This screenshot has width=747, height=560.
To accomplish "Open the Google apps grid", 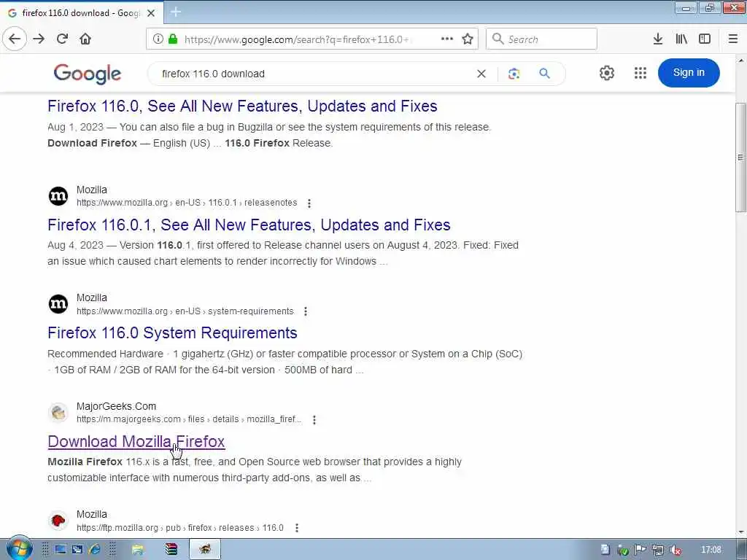I will click(640, 74).
